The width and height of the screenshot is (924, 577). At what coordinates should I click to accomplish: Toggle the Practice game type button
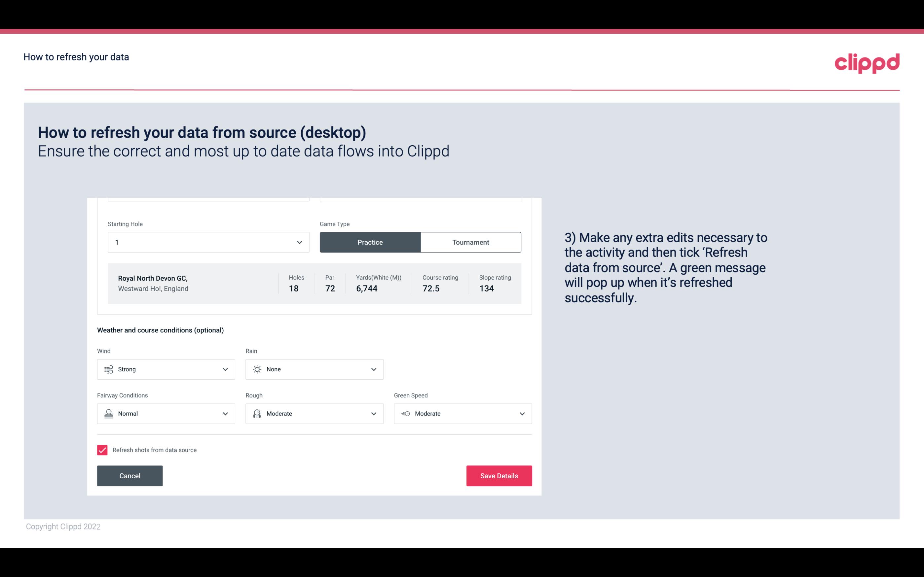pos(370,242)
